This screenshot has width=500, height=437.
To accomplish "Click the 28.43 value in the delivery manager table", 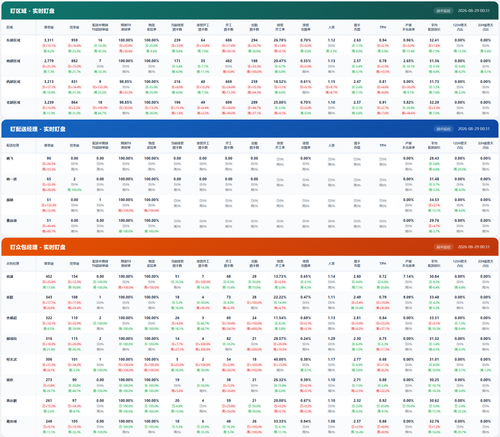I will [434, 158].
